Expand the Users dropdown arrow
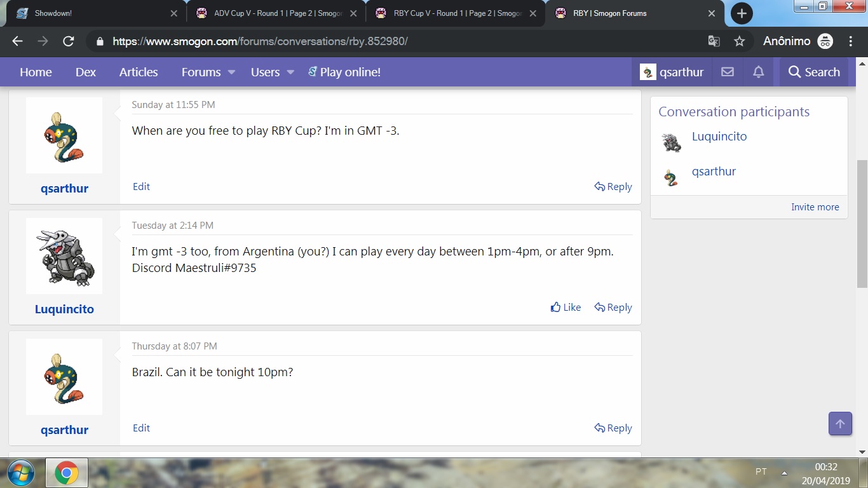 point(290,72)
